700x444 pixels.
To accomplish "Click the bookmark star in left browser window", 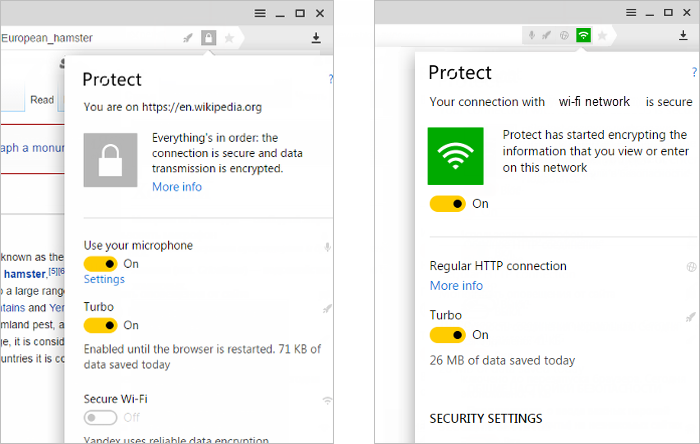I will [229, 38].
